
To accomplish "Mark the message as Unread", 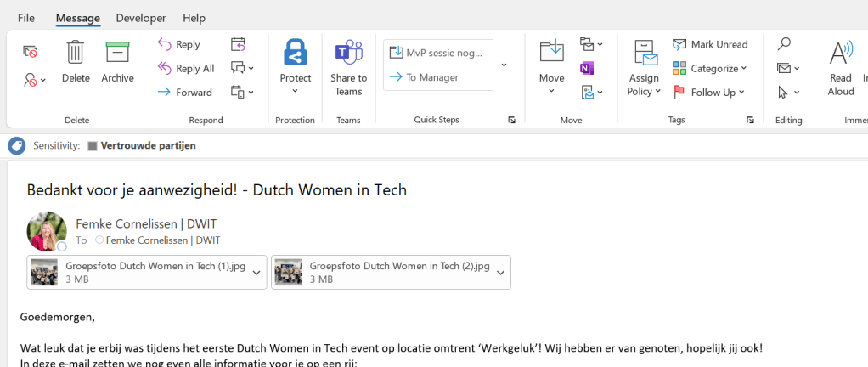I will 710,44.
